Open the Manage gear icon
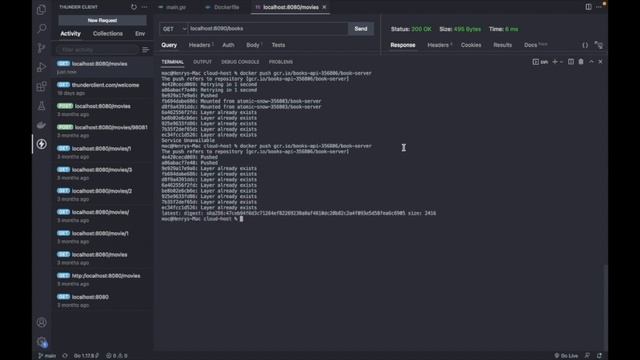The height and width of the screenshot is (360, 640). pos(42,342)
